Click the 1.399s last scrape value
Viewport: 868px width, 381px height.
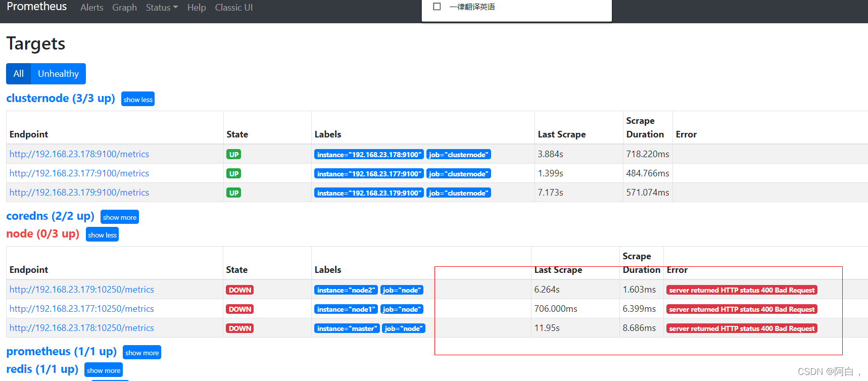551,173
